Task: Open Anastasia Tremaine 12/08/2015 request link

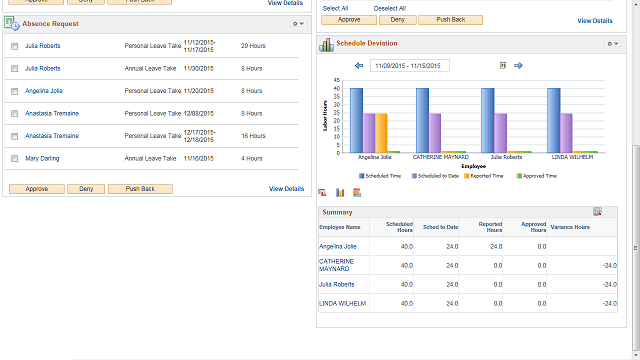Action: click(52, 113)
